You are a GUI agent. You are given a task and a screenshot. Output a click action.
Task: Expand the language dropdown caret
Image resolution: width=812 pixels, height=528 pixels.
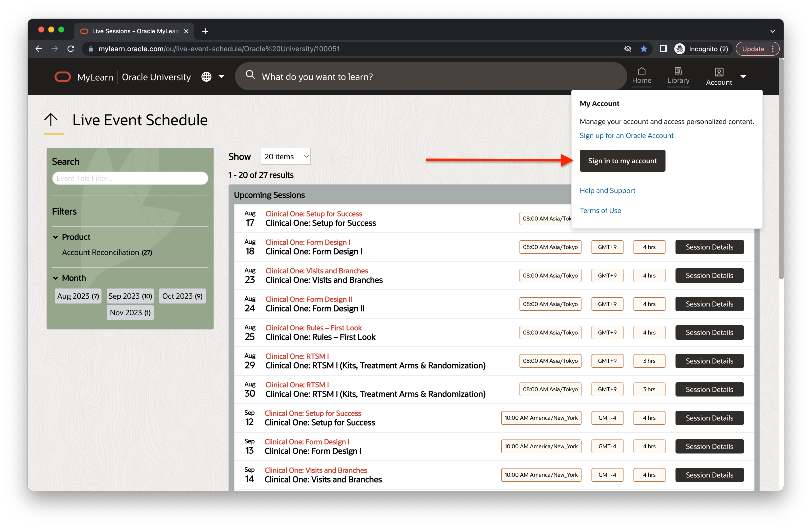click(x=221, y=77)
